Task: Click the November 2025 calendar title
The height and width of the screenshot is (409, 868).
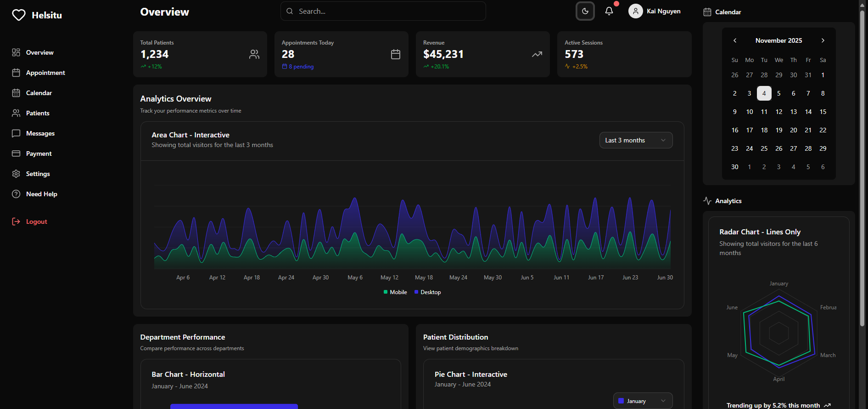Action: point(779,40)
